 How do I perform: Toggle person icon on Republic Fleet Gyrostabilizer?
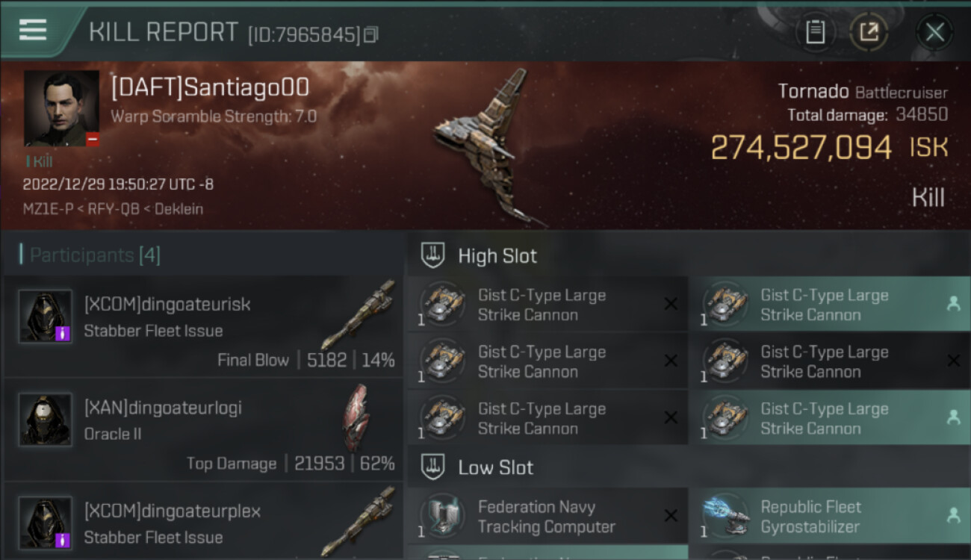[x=953, y=515]
